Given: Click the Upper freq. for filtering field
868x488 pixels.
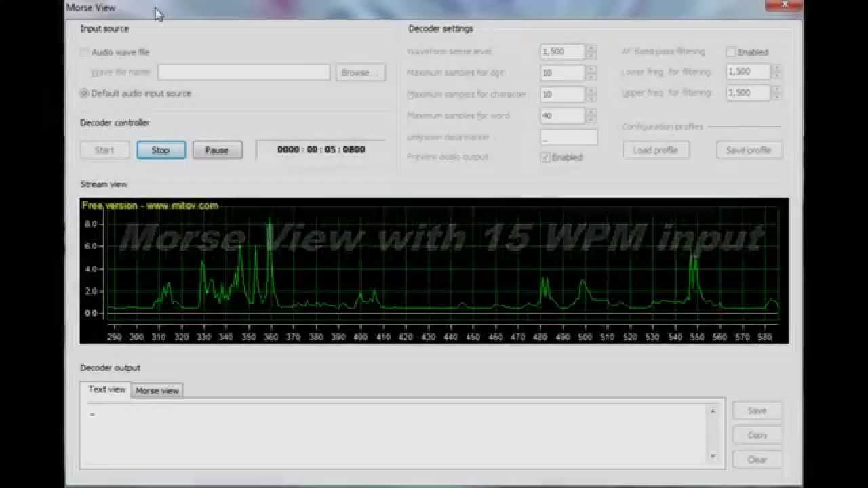Looking at the screenshot, I should (x=749, y=93).
